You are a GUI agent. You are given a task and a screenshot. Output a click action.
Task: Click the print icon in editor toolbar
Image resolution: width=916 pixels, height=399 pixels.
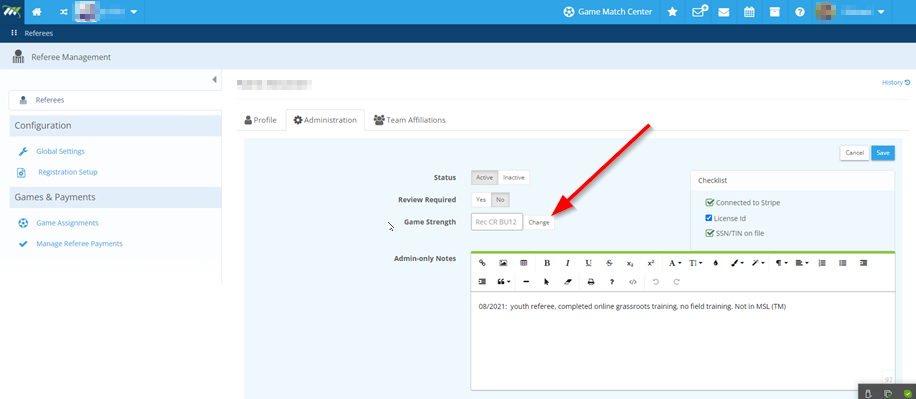[591, 282]
